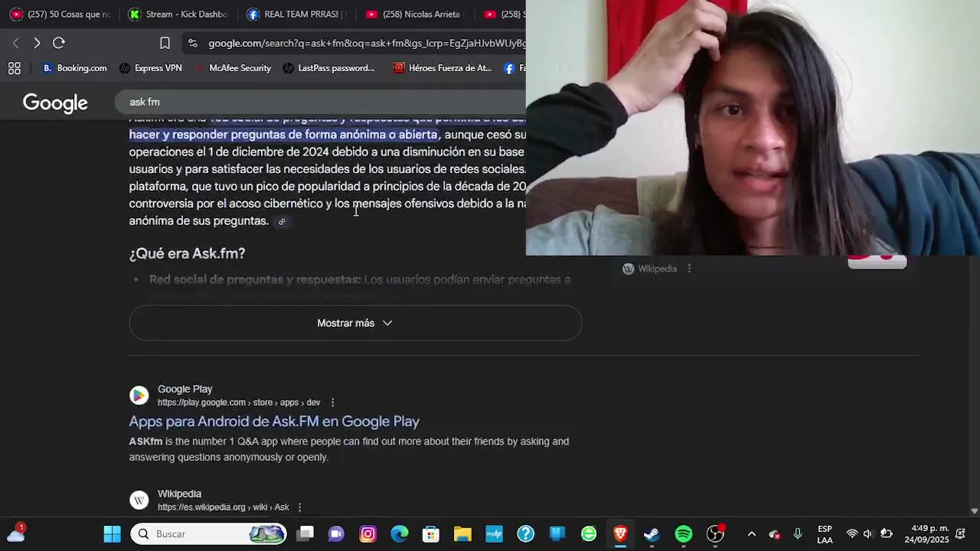Open Microsoft Store from the taskbar
Screen dimensions: 980x551
tap(431, 533)
